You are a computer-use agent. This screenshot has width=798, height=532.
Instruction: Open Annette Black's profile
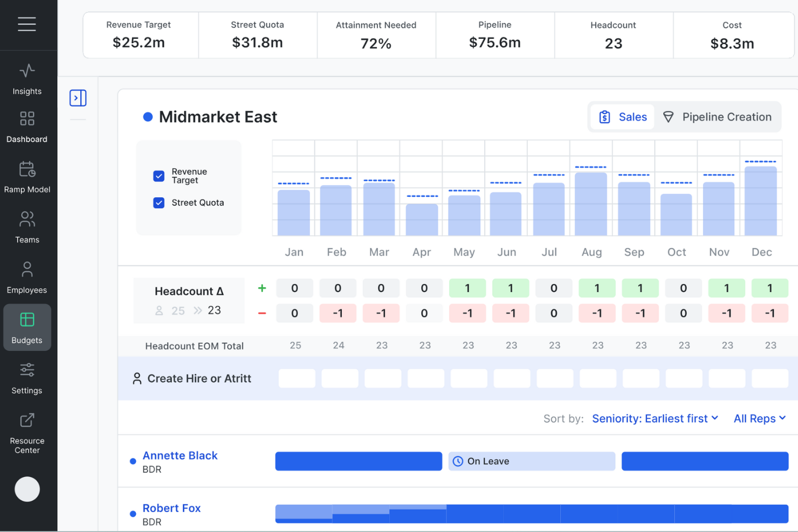[x=180, y=455]
